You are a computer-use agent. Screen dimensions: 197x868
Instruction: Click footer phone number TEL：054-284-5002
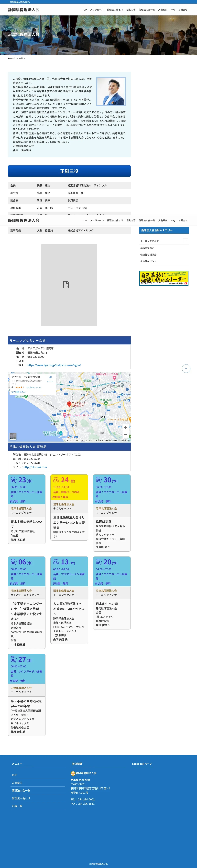pyautogui.click(x=83, y=799)
